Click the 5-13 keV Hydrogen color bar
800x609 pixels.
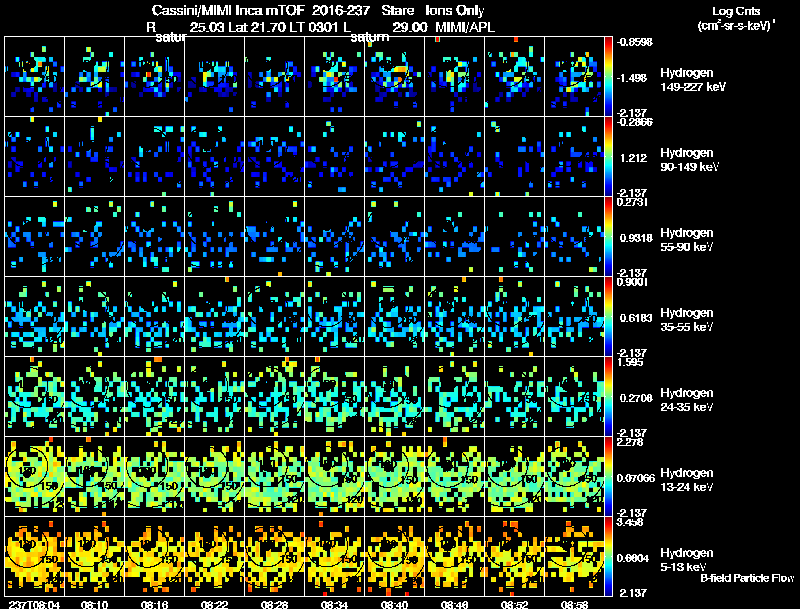point(610,556)
